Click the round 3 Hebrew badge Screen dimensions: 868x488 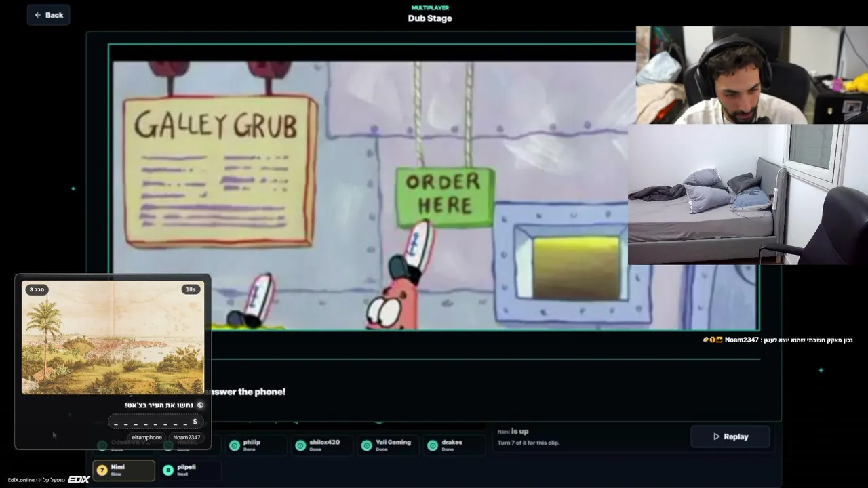(37, 289)
